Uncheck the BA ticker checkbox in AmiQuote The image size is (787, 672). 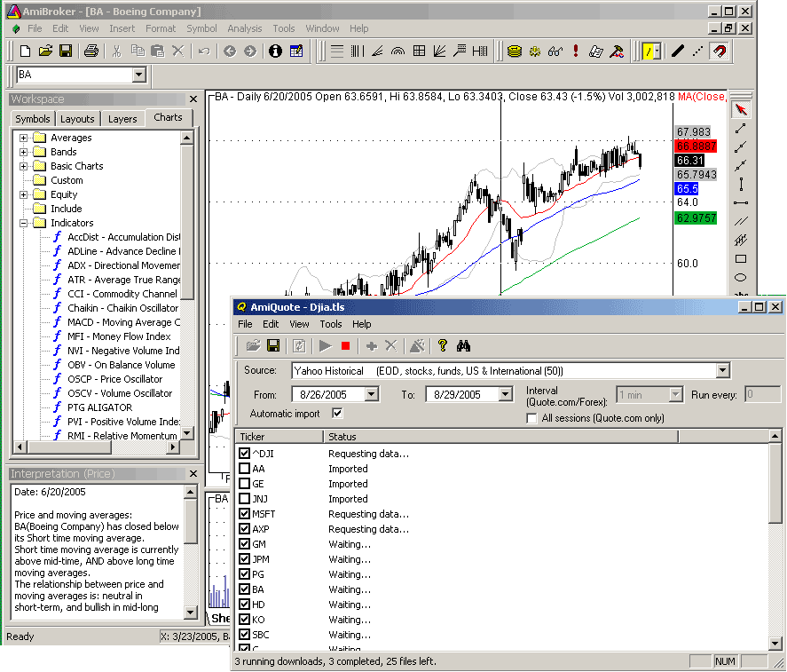tap(244, 589)
